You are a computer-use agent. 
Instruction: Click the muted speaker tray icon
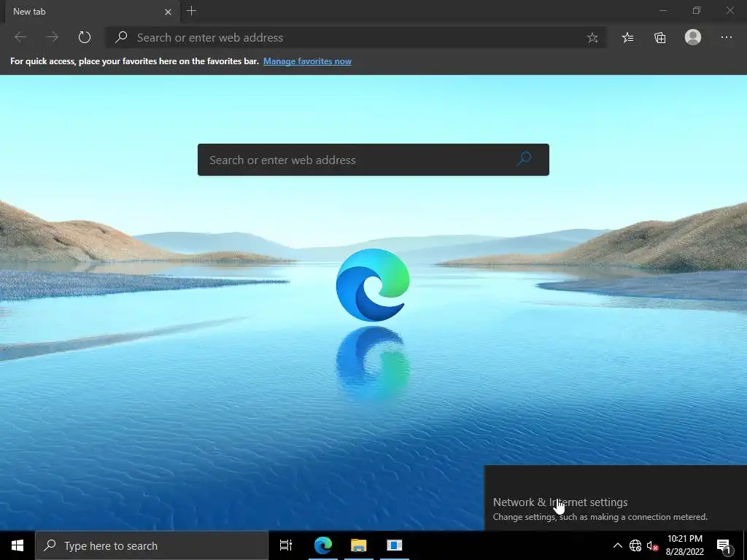point(652,545)
